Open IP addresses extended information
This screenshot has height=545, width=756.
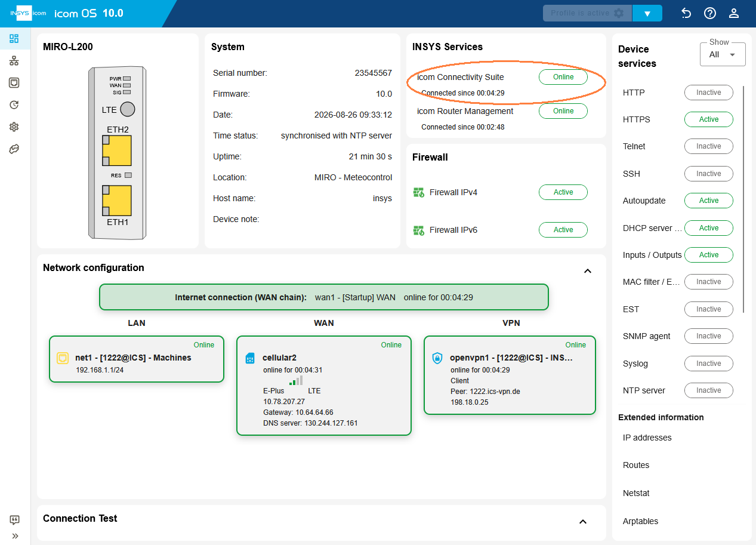(647, 438)
